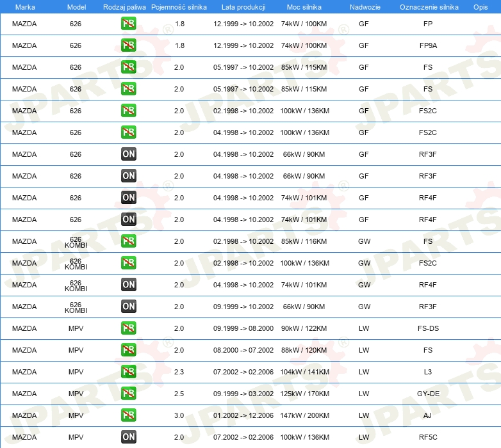Click the date range 09.1999 -> 08.2000
This screenshot has width=501, height=448.
243,328
